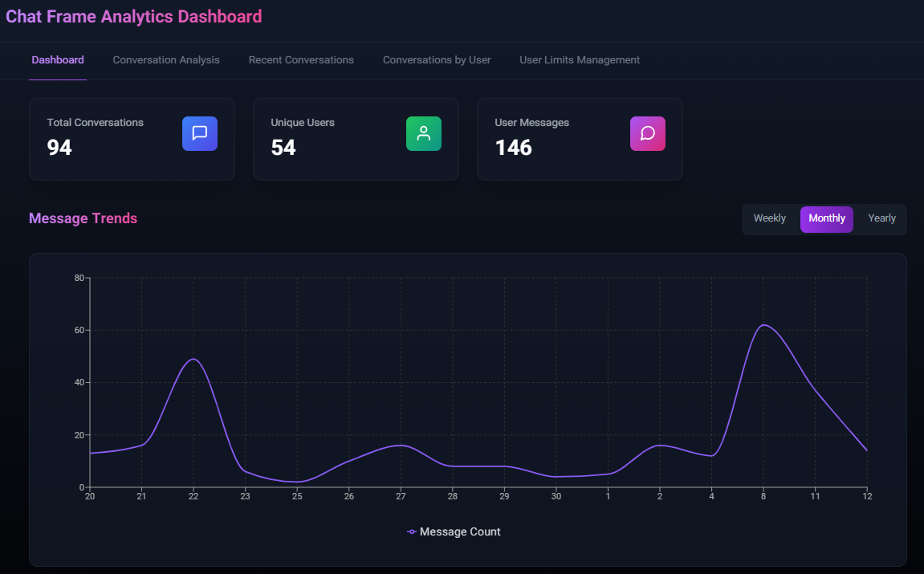This screenshot has width=924, height=574.
Task: Click the pink User Messages bubble icon
Action: [648, 133]
